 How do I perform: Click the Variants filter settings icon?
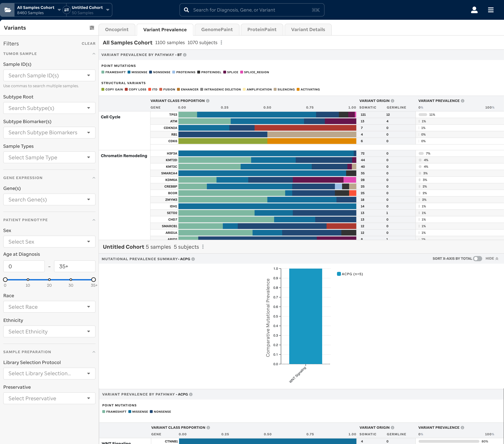point(92,28)
